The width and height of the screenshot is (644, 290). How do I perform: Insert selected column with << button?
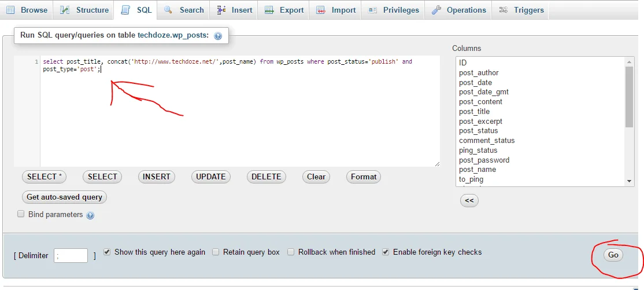[469, 201]
